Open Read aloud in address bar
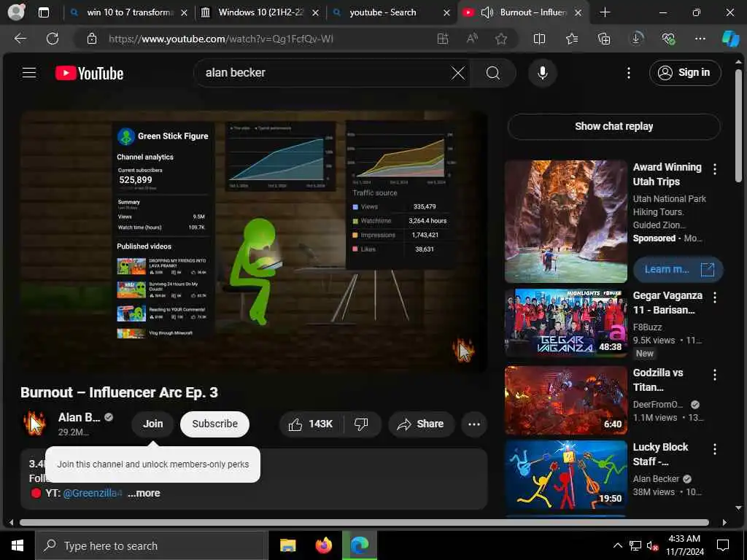 pyautogui.click(x=472, y=39)
